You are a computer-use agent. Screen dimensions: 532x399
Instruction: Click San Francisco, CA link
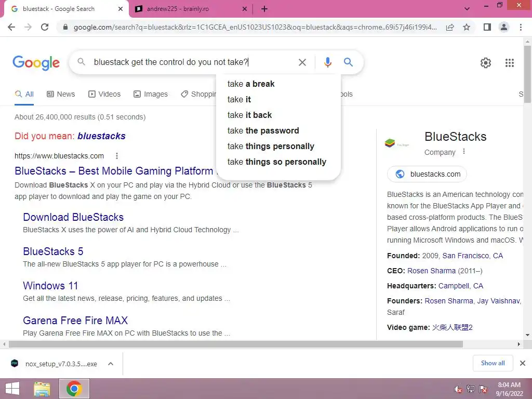tap(472, 256)
